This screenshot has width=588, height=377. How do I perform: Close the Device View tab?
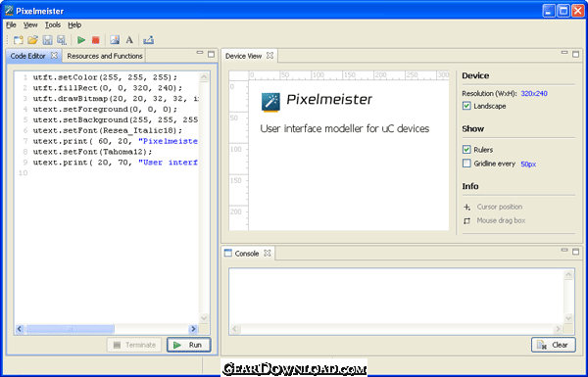(269, 56)
